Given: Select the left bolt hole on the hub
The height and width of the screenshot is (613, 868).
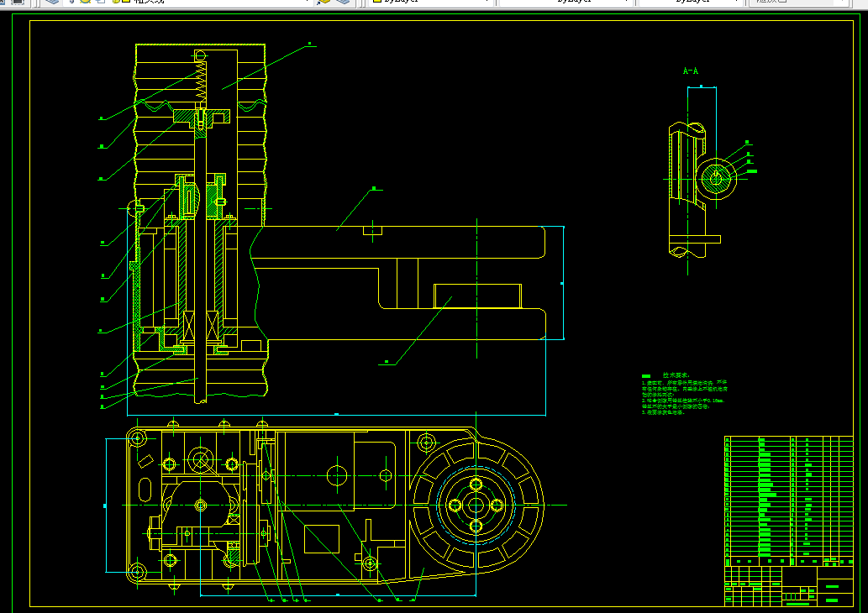Looking at the screenshot, I should point(455,506).
